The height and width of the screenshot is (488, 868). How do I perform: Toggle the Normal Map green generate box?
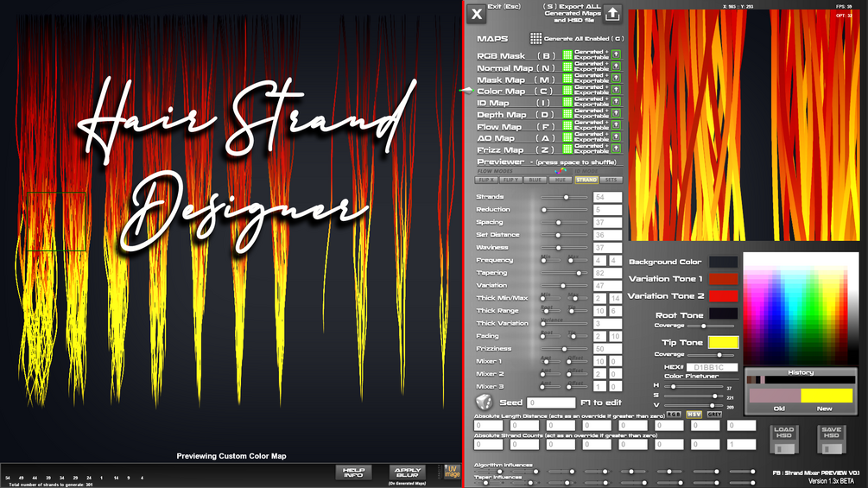click(x=567, y=67)
